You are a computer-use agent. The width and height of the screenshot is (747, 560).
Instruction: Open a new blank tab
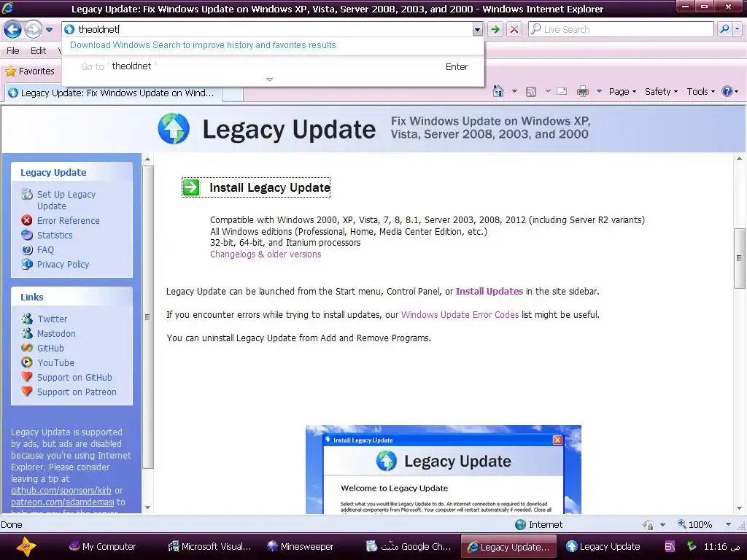[233, 94]
